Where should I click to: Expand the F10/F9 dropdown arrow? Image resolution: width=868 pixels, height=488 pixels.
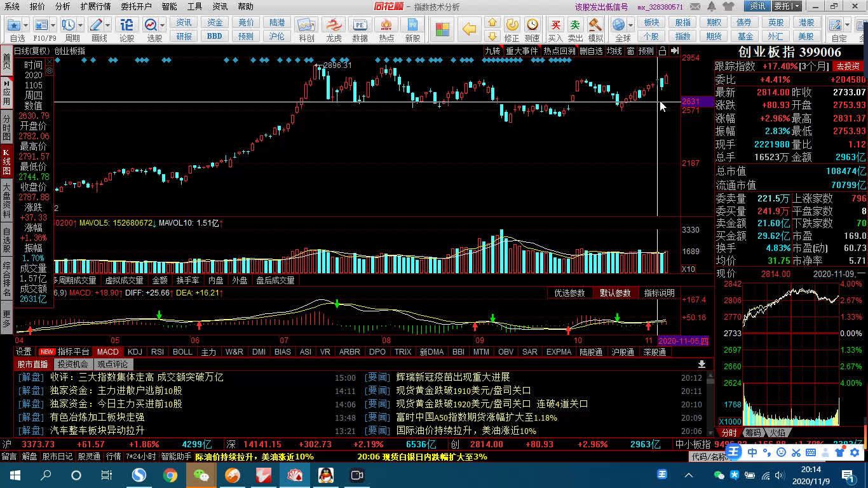(53, 25)
